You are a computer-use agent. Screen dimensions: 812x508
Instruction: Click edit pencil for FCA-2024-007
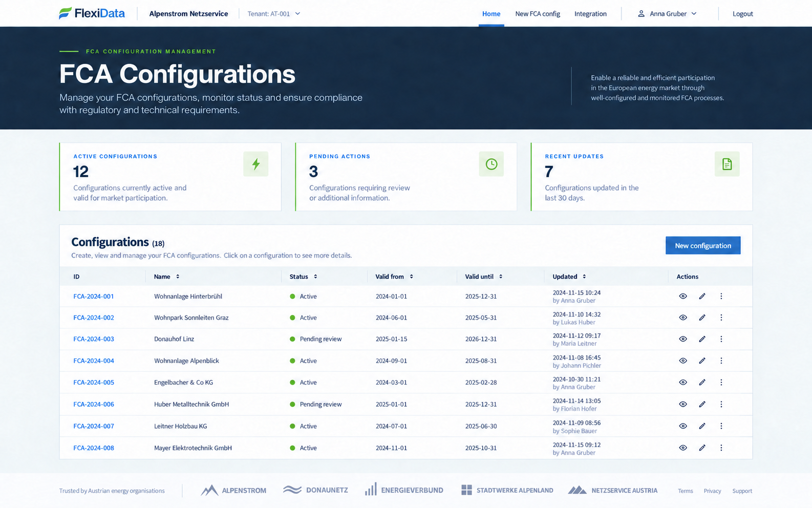(702, 426)
